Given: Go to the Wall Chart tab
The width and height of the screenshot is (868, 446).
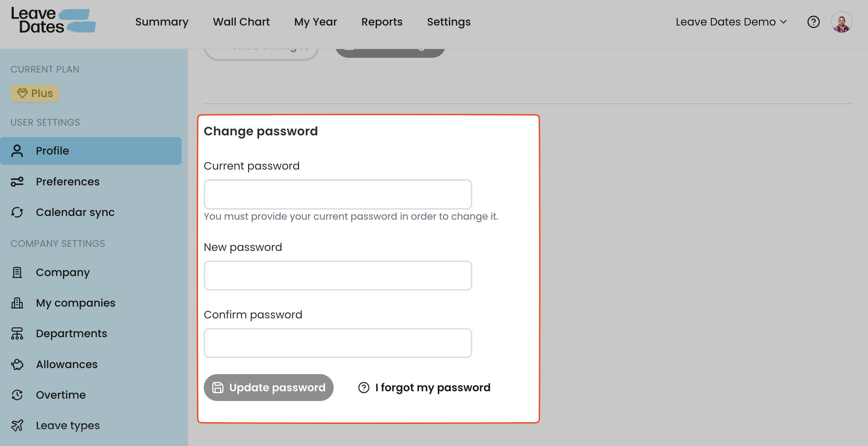Looking at the screenshot, I should pyautogui.click(x=241, y=22).
